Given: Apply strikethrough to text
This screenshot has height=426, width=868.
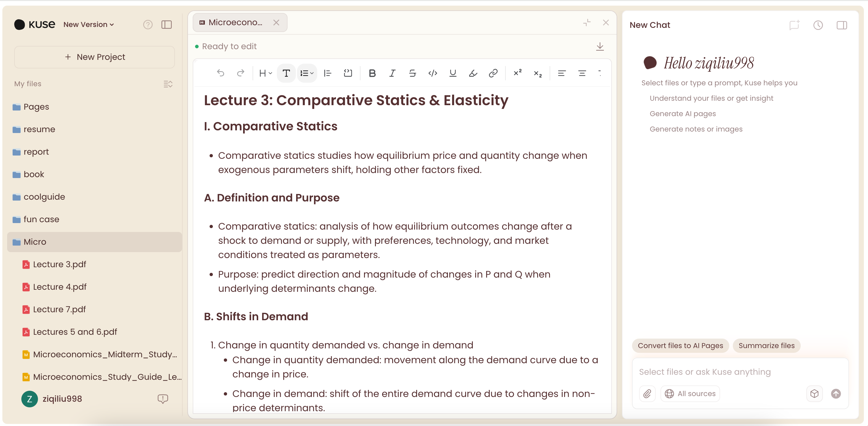Looking at the screenshot, I should [x=412, y=73].
